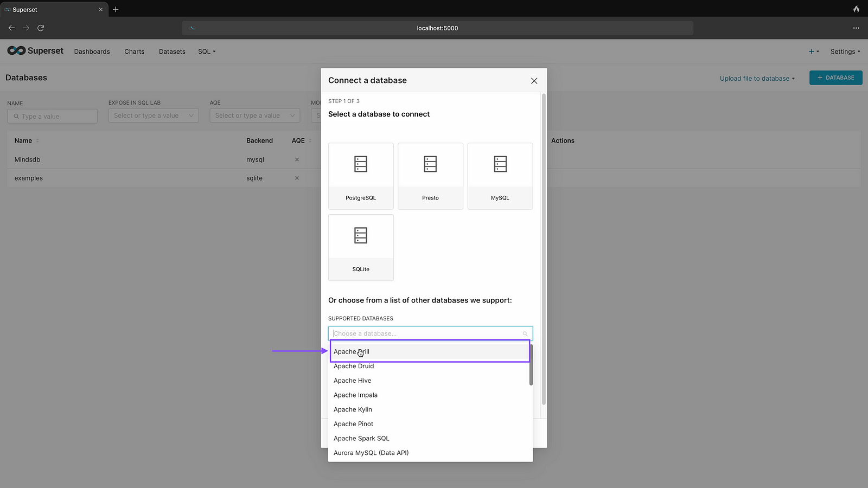This screenshot has width=868, height=488.
Task: Open the browser three-dot menu
Action: click(x=856, y=28)
